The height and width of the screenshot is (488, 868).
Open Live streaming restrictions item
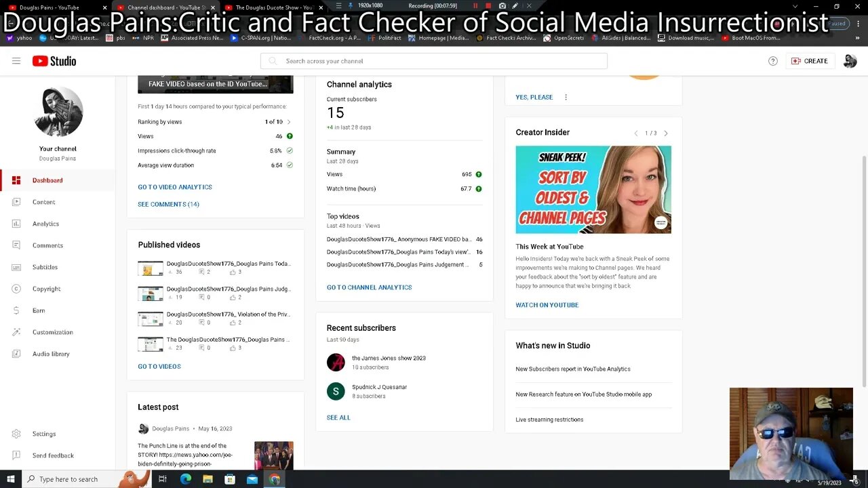[x=549, y=420]
